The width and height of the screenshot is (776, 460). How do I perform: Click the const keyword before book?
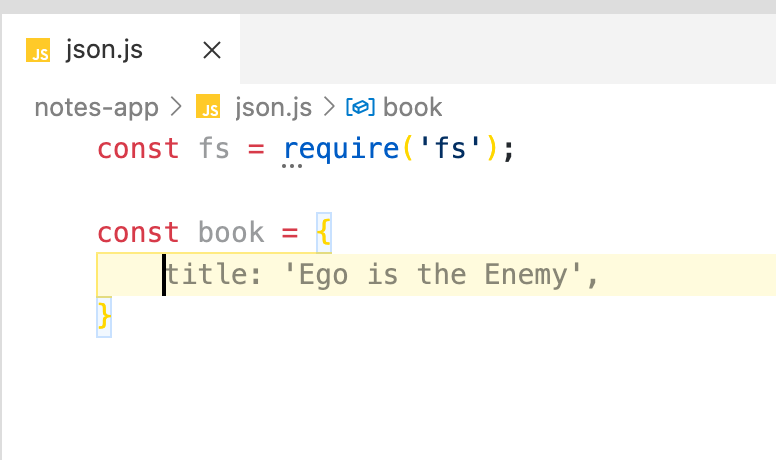tap(138, 232)
